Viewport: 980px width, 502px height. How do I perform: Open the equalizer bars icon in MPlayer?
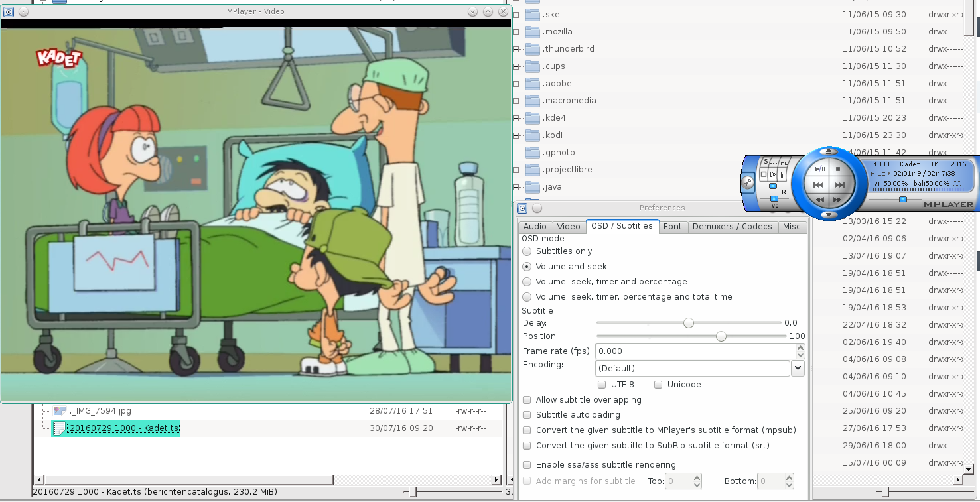(782, 174)
